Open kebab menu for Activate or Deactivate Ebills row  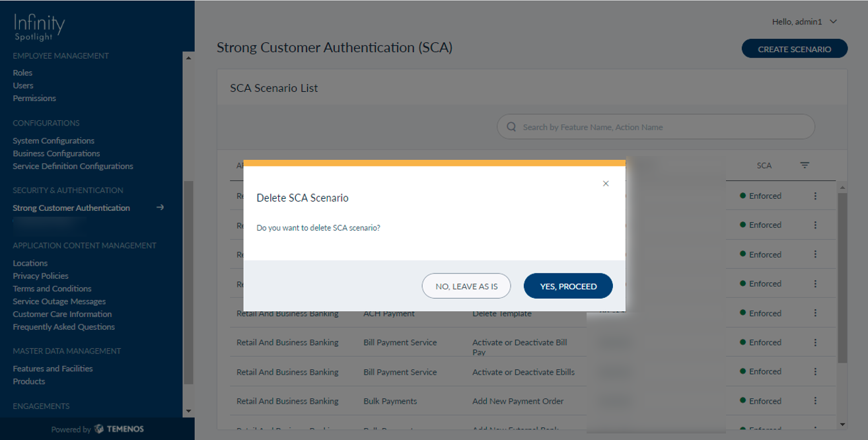815,372
